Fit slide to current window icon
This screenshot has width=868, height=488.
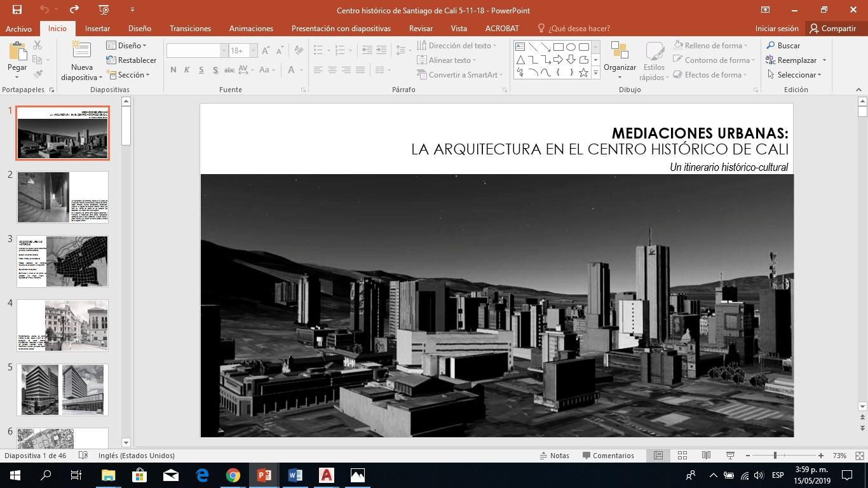tap(859, 456)
